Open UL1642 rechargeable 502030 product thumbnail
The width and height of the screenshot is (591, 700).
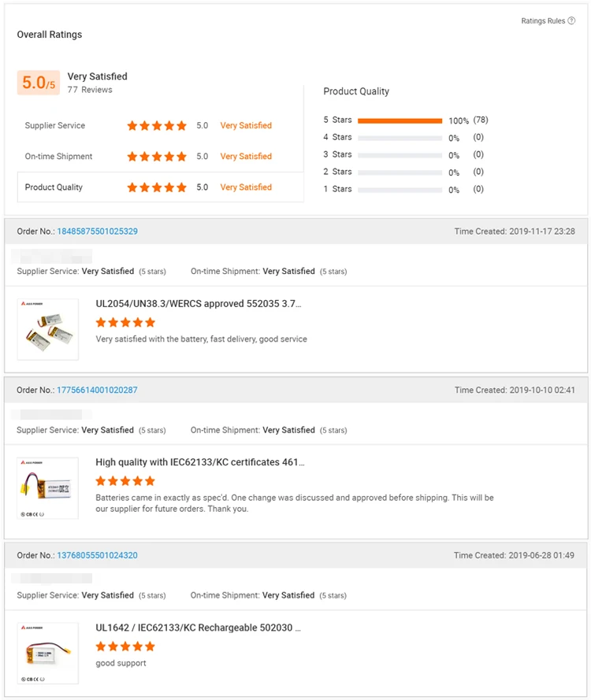(48, 654)
